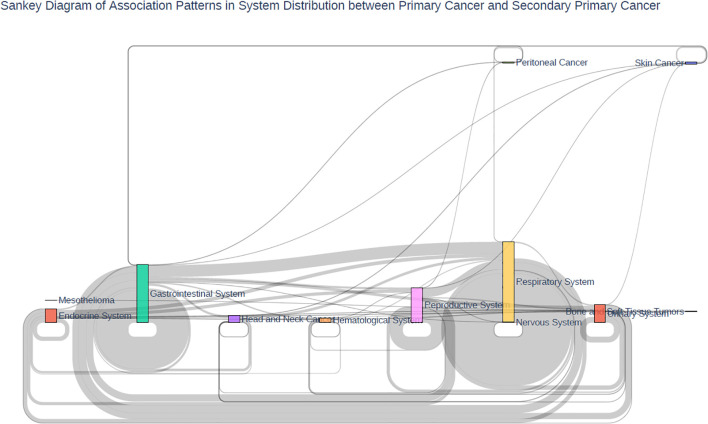Click the Peritoneal Cancer label
Viewport: 708px width, 424px height.
pyautogui.click(x=551, y=63)
